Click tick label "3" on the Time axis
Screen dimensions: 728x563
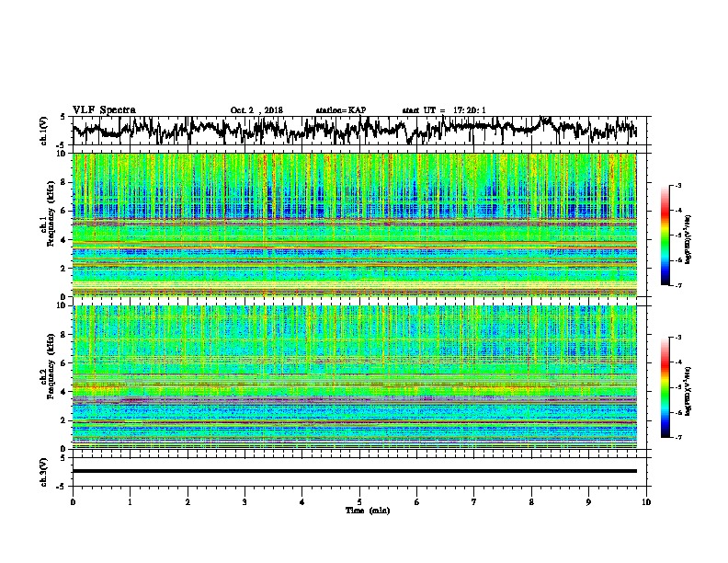tap(245, 501)
